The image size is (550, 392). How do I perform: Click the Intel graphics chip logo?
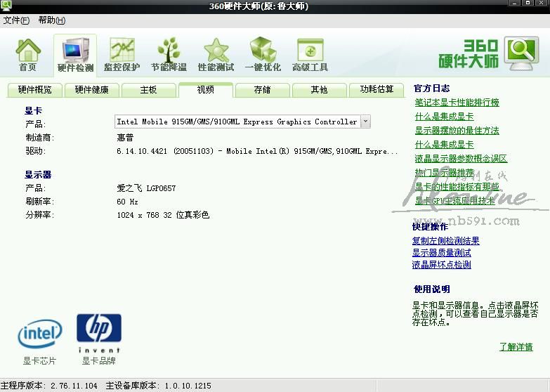[39, 334]
